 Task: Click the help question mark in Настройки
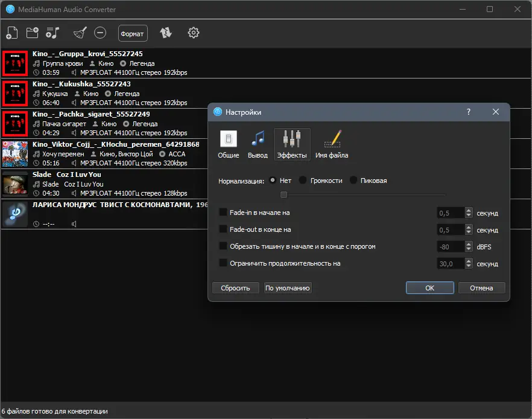pyautogui.click(x=468, y=112)
